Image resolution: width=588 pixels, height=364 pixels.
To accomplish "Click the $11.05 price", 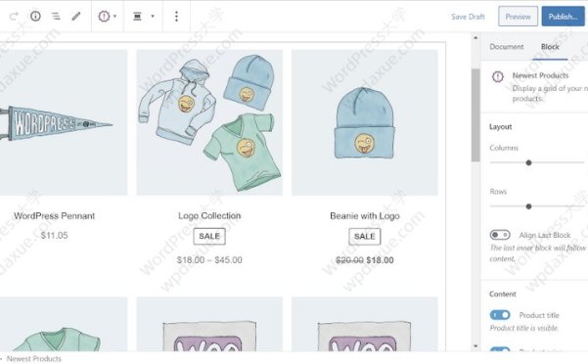I will point(55,236).
